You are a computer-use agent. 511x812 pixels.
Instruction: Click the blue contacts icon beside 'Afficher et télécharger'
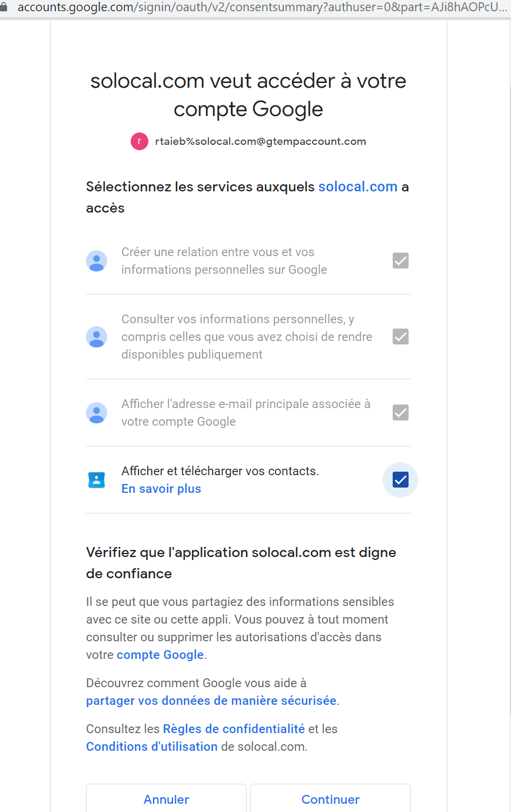pyautogui.click(x=96, y=480)
